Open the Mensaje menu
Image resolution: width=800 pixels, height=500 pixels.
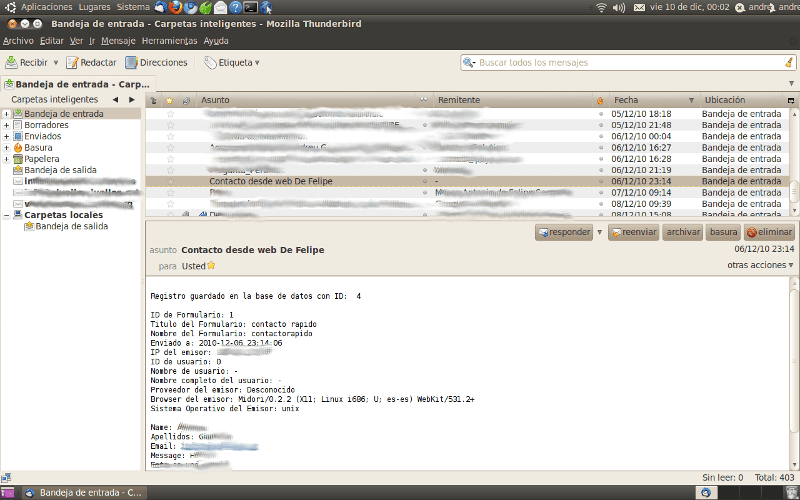(118, 41)
